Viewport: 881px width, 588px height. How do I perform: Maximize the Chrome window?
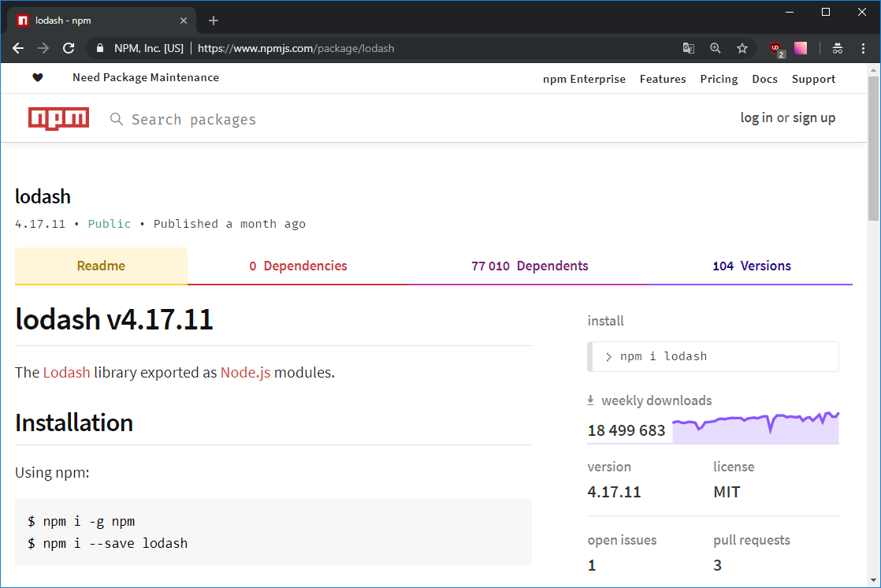(825, 12)
